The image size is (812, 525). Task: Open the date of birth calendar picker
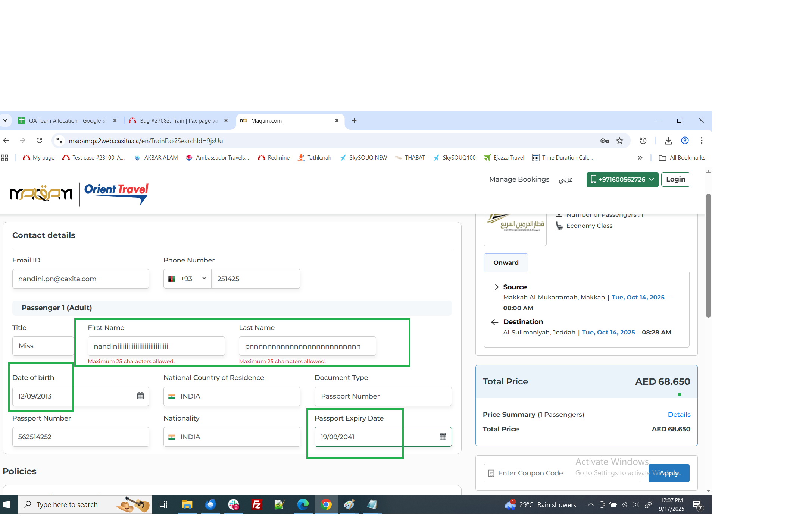140,396
